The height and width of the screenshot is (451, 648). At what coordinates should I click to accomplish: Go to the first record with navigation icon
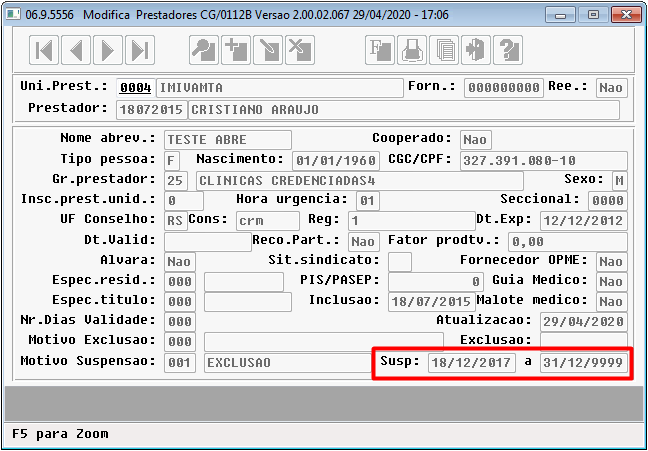click(44, 50)
